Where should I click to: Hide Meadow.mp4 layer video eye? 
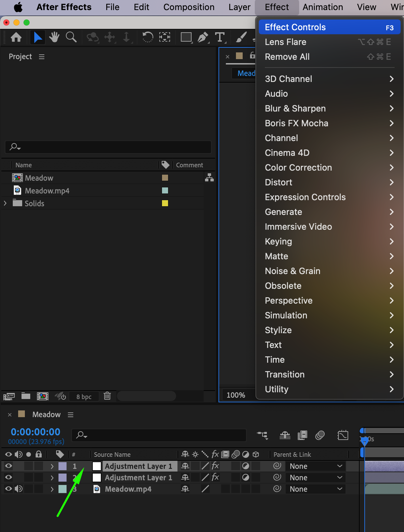[9, 489]
